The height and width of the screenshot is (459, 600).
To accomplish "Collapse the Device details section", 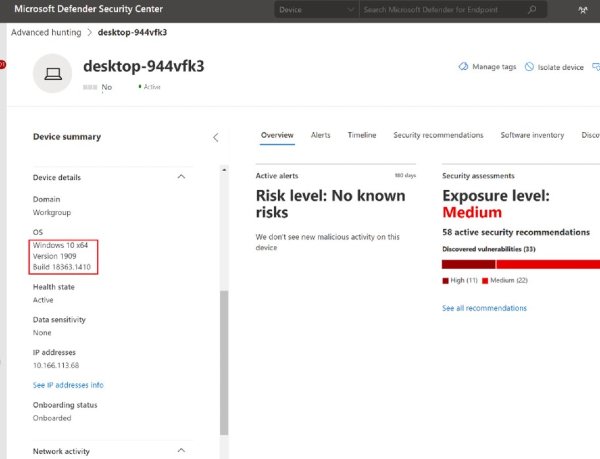I will click(181, 177).
